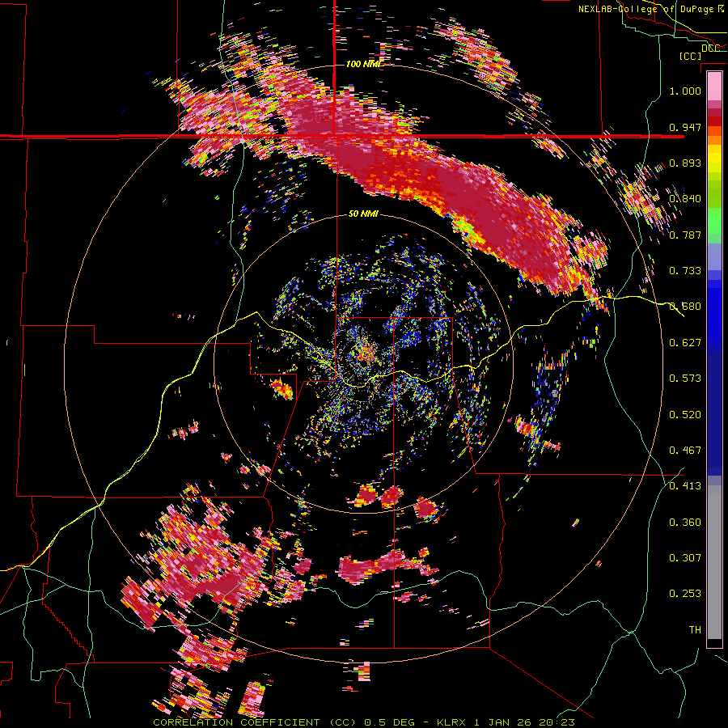Screen dimensions: 728x728
Task: Click the Correlation Coefficient KLRX caption text
Action: 364,722
